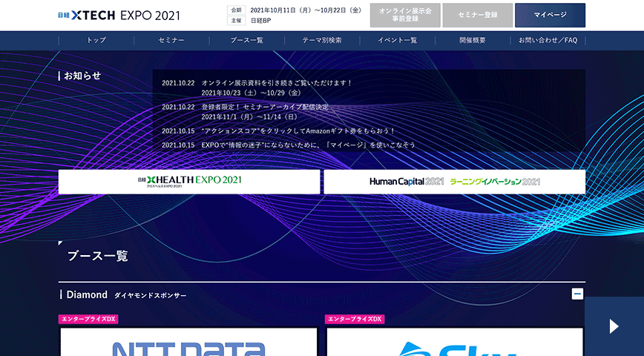
Task: Click the left エンタープライズDX pink tag
Action: 88,319
